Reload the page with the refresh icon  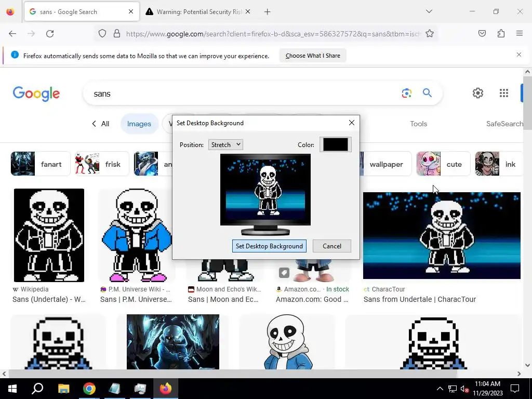pos(50,34)
